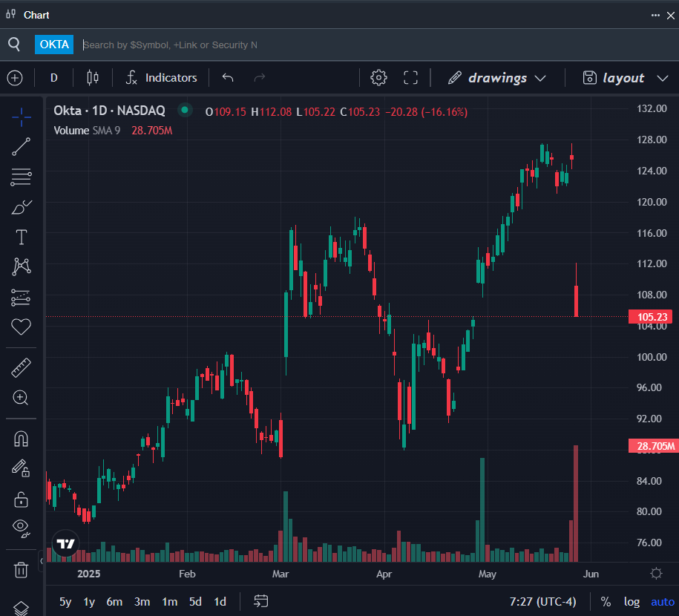
Task: Click the TradingView logo
Action: (66, 544)
